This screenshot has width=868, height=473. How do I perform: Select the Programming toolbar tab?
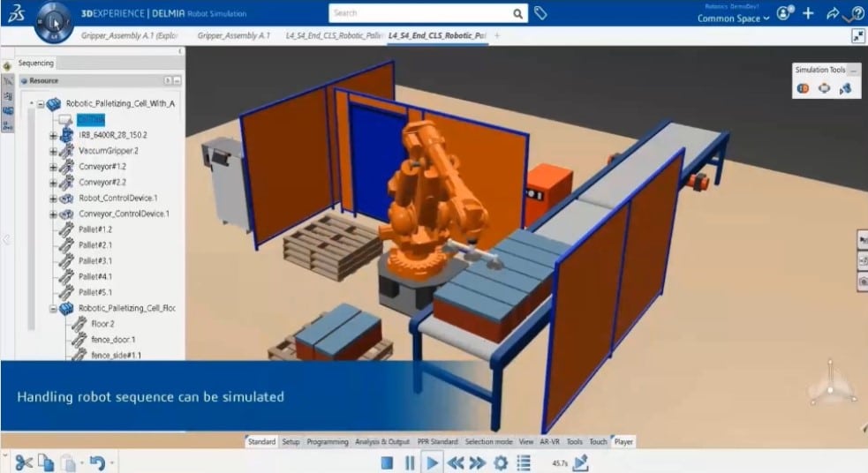(x=328, y=441)
